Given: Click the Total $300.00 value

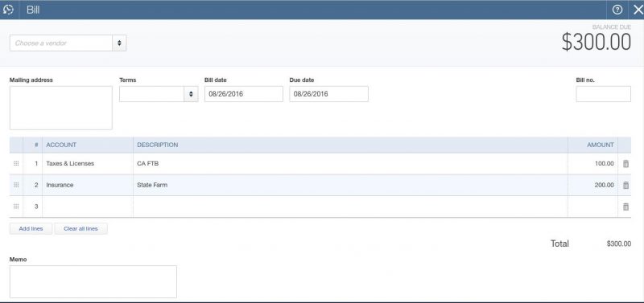Looking at the screenshot, I should coord(618,244).
